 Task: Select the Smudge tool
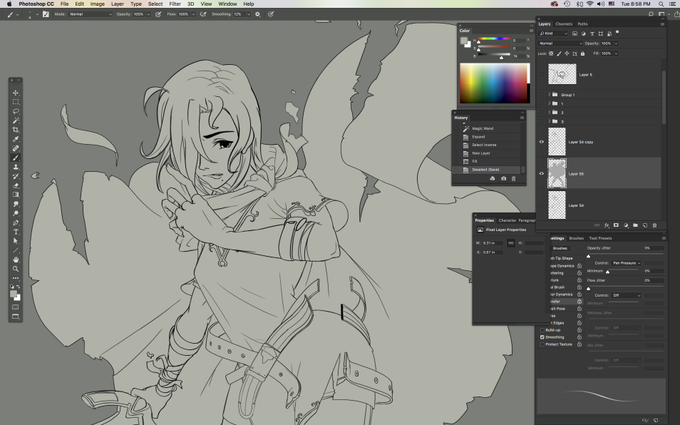click(16, 204)
